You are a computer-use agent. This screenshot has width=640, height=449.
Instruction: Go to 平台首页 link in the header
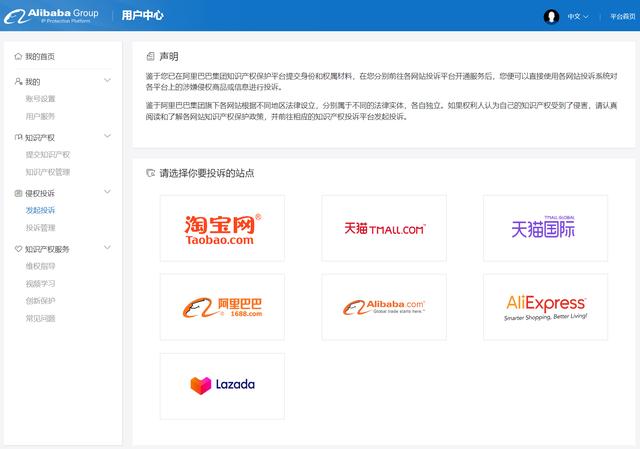(622, 17)
